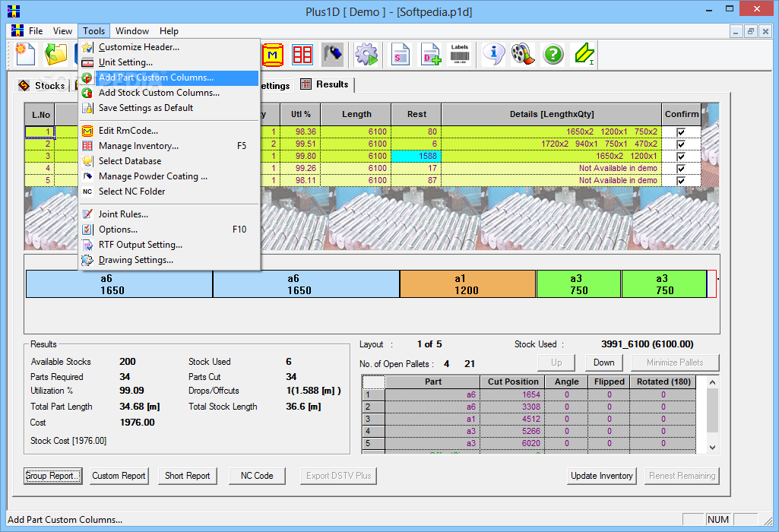This screenshot has width=779, height=532.
Task: Toggle Confirm checkbox for layout row 3
Action: (x=681, y=157)
